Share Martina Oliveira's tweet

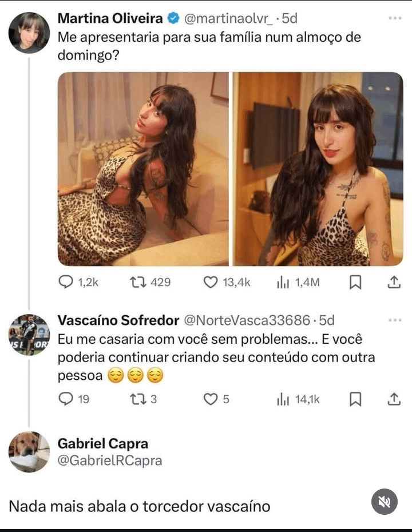click(x=394, y=282)
